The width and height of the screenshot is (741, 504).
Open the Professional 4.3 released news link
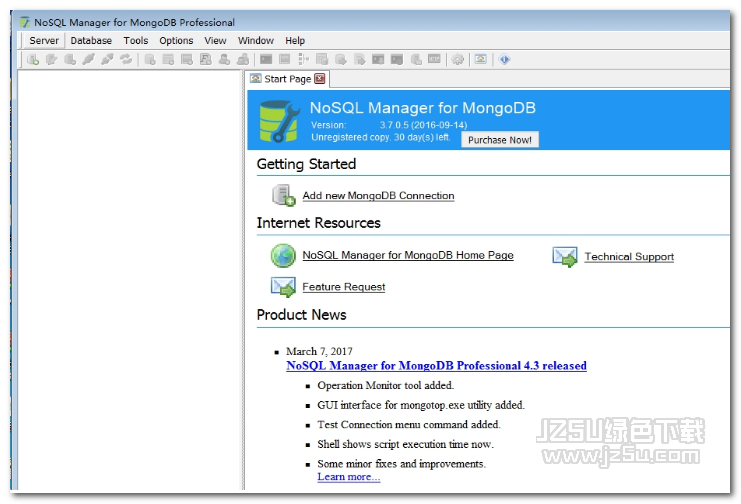(436, 365)
